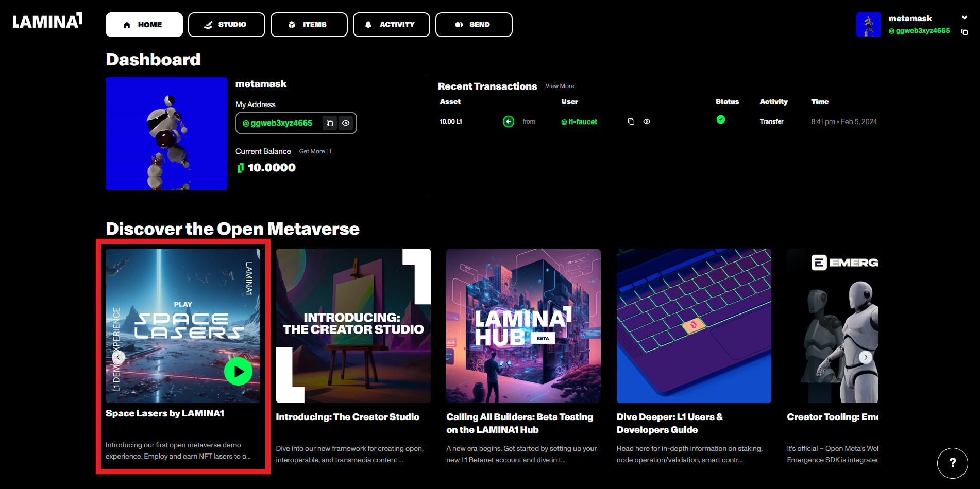Viewport: 980px width, 489px height.
Task: Click the Get More L1 link
Action: click(315, 151)
